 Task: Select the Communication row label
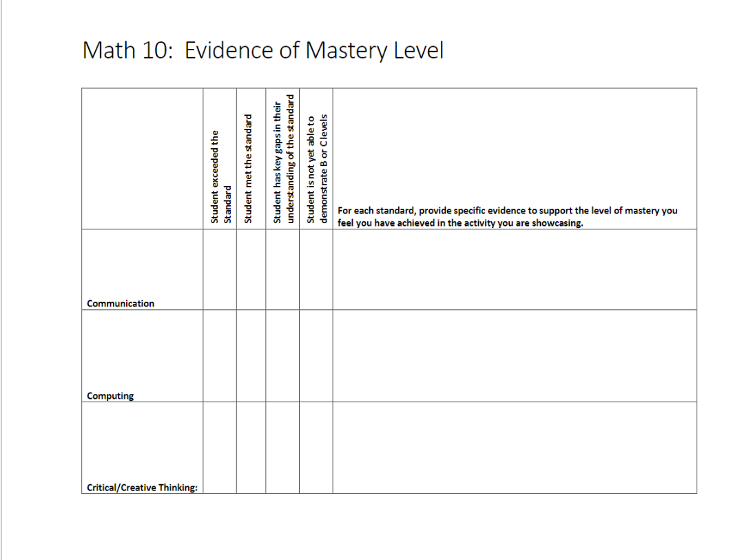(121, 303)
